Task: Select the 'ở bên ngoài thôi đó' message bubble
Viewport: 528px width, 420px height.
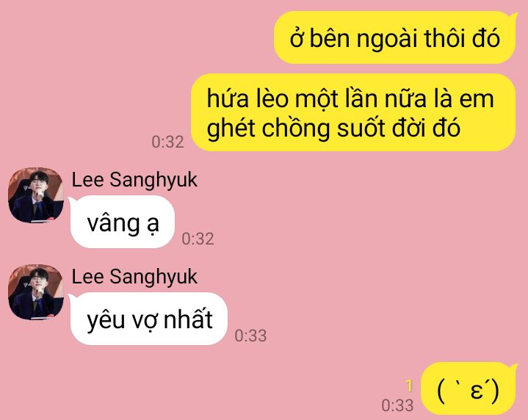Action: (395, 37)
